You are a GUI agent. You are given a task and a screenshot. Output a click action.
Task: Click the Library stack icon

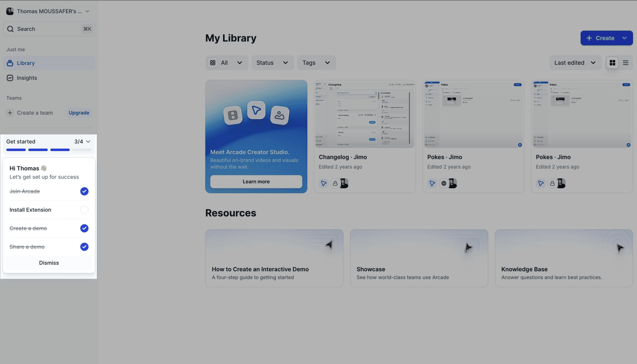click(x=10, y=63)
